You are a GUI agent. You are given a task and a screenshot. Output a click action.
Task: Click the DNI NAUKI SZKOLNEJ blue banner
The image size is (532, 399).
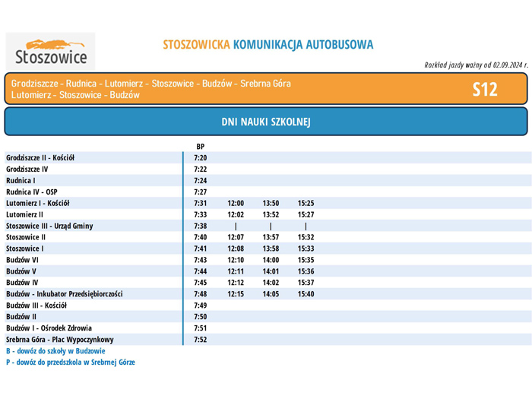[x=266, y=122]
